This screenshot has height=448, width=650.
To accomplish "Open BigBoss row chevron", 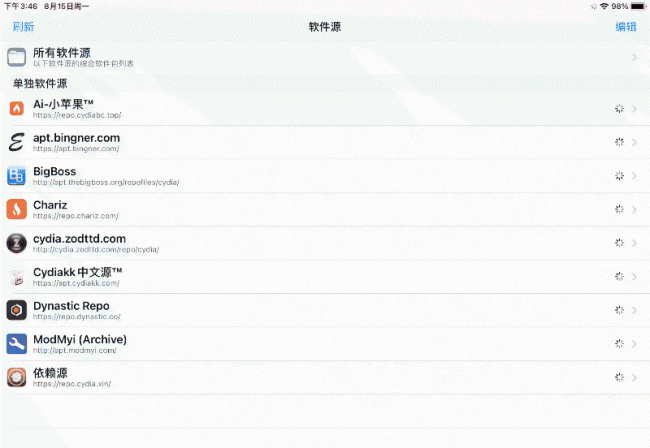I will (634, 176).
